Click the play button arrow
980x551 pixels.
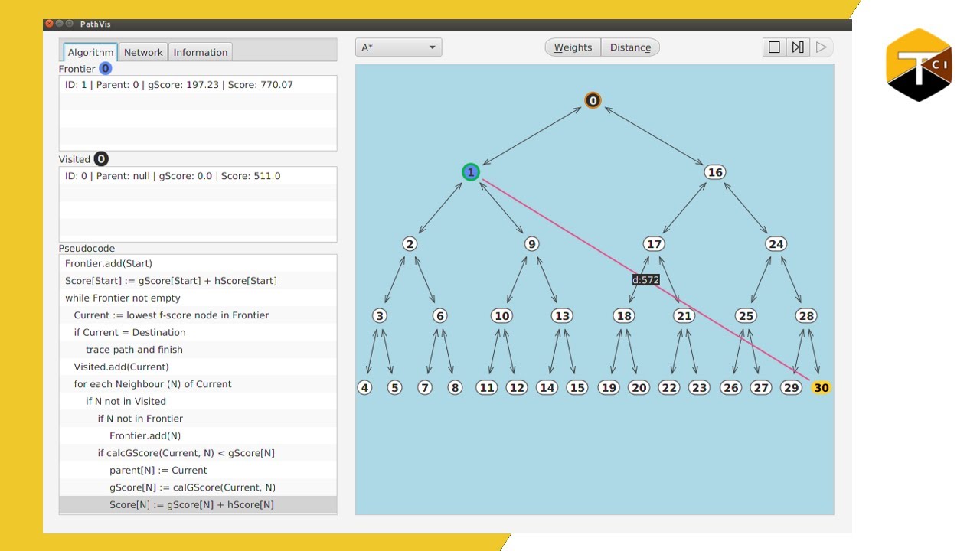(x=822, y=47)
